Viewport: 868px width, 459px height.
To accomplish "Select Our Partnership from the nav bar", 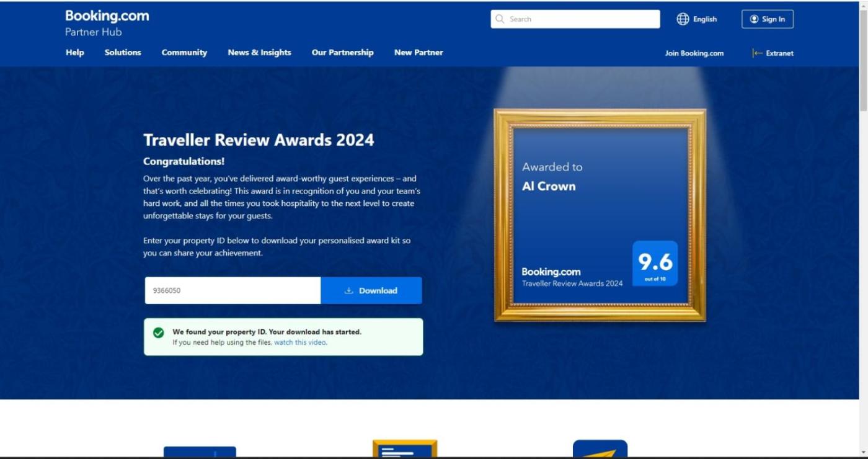I will coord(342,53).
